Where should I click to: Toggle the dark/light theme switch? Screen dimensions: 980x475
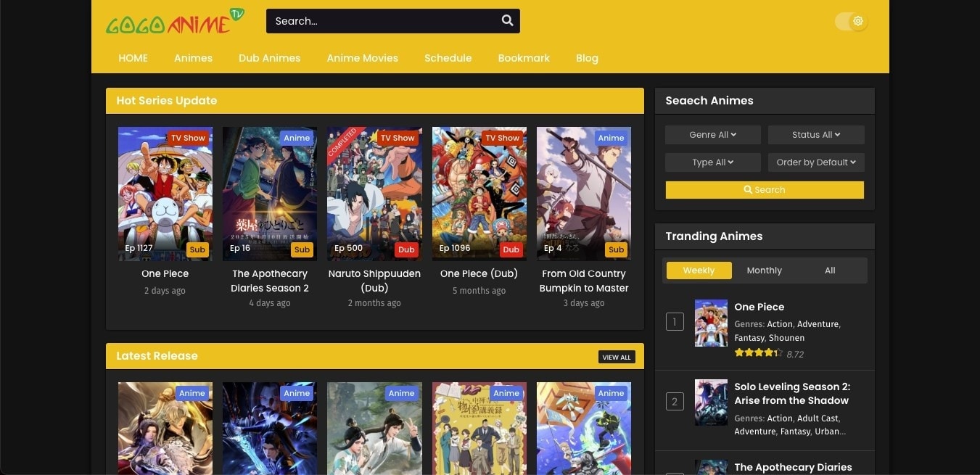click(851, 21)
